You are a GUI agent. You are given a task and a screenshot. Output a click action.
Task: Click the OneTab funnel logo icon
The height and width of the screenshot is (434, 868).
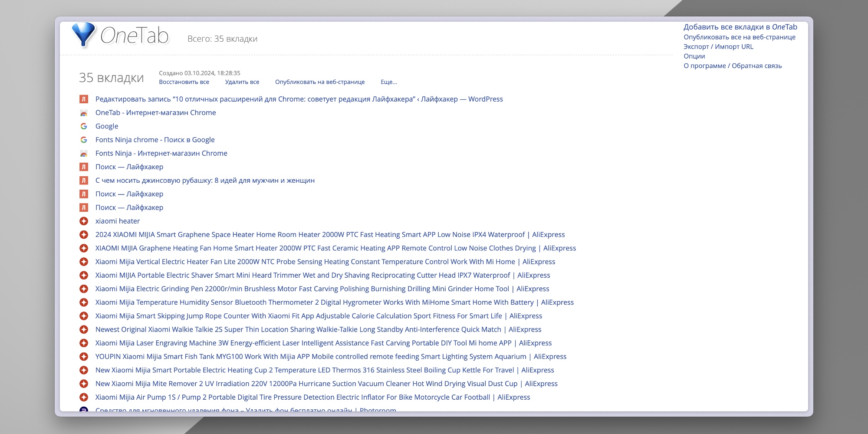tap(83, 34)
